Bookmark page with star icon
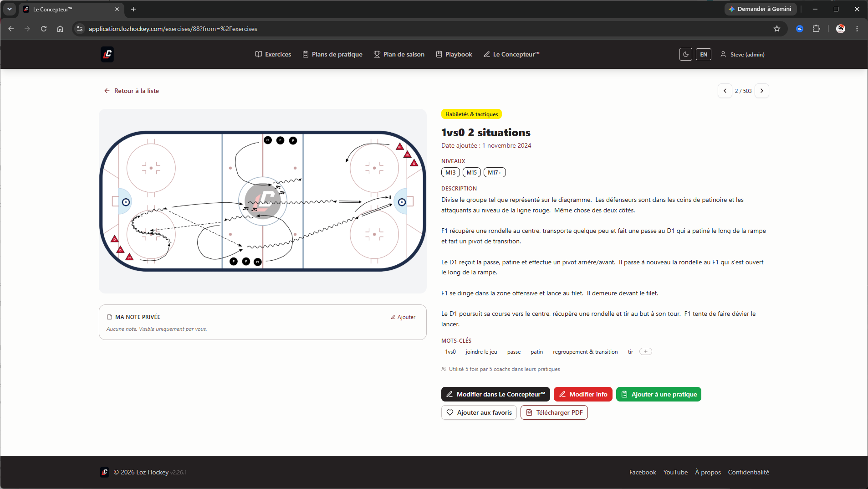The height and width of the screenshot is (489, 868). tap(777, 29)
